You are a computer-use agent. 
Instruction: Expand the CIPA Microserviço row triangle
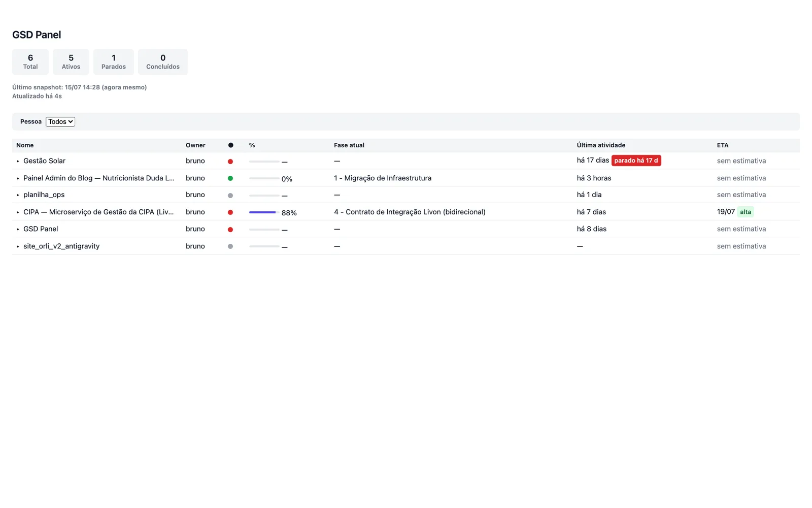pos(18,212)
